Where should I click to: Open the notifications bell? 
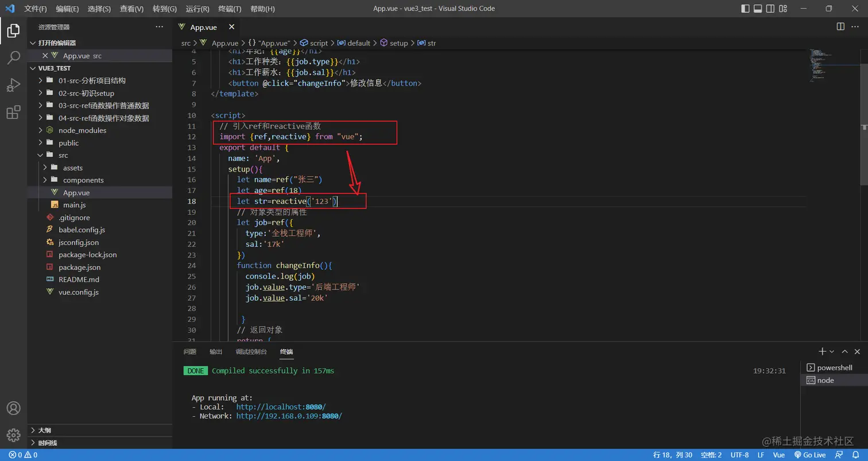click(855, 455)
